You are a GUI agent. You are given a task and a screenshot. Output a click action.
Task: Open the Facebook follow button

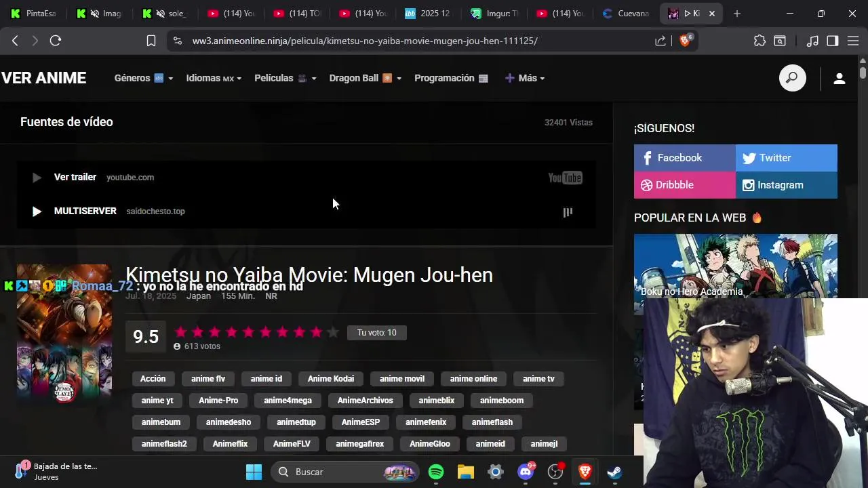point(685,158)
